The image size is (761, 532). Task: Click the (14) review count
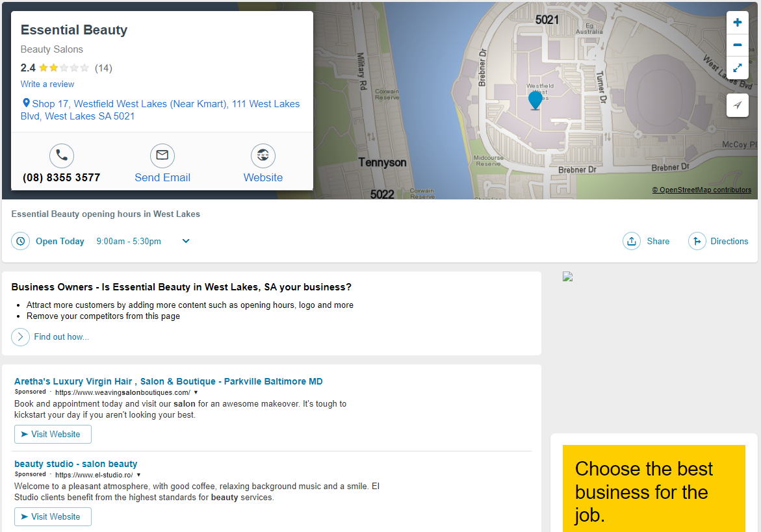coord(103,68)
